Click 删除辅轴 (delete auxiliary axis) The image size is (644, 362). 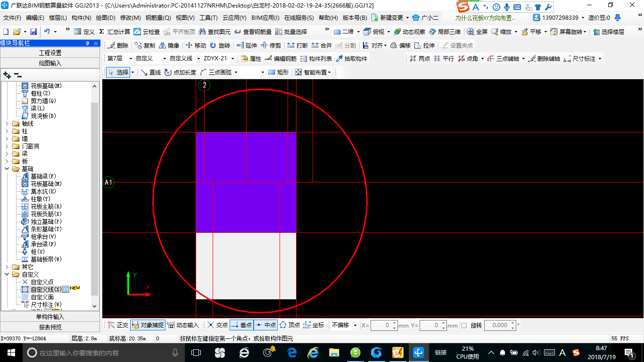pyautogui.click(x=544, y=59)
